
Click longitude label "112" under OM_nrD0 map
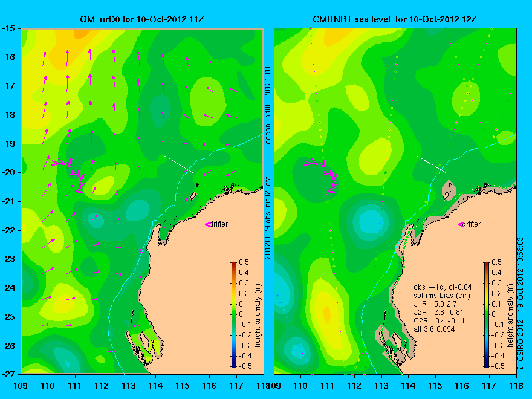point(102,386)
